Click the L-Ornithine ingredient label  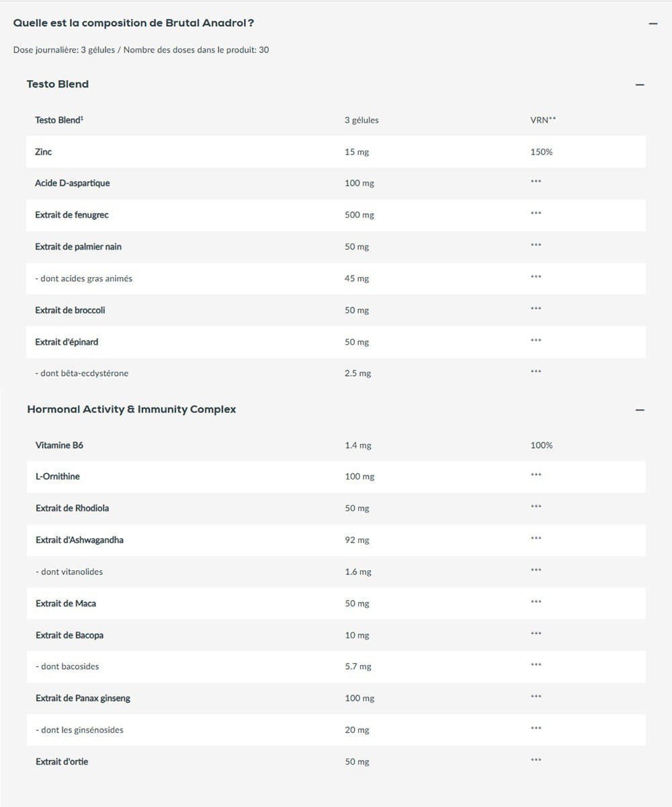click(x=58, y=476)
